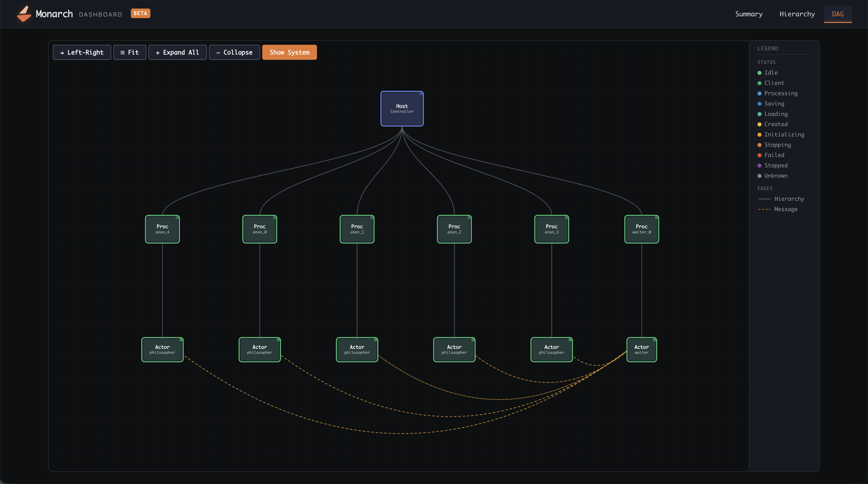This screenshot has width=868, height=484.
Task: Click the Host Controller node
Action: [x=402, y=109]
